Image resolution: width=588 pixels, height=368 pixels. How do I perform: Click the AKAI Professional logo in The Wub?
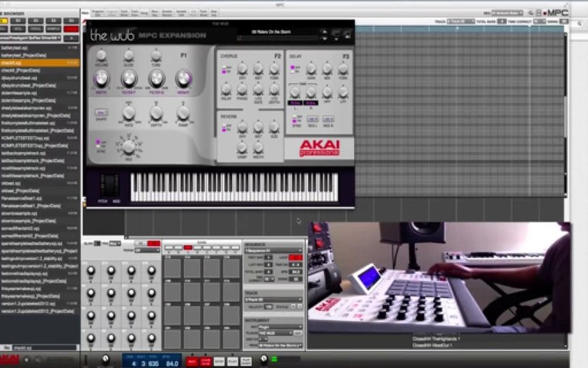(320, 148)
